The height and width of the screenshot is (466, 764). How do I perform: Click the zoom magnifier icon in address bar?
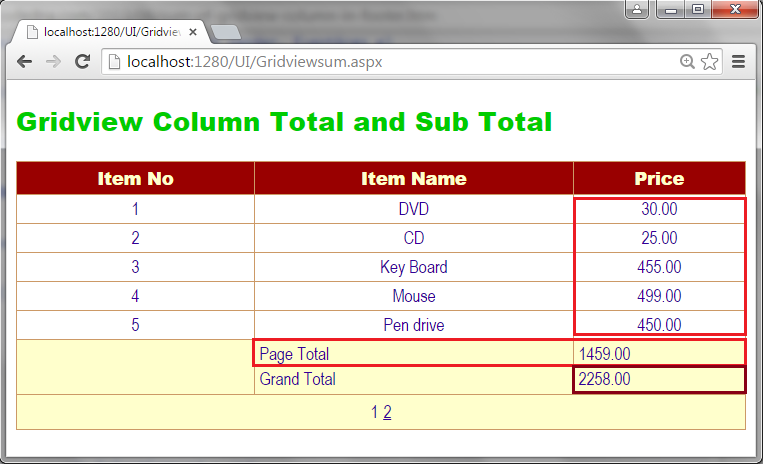(687, 61)
